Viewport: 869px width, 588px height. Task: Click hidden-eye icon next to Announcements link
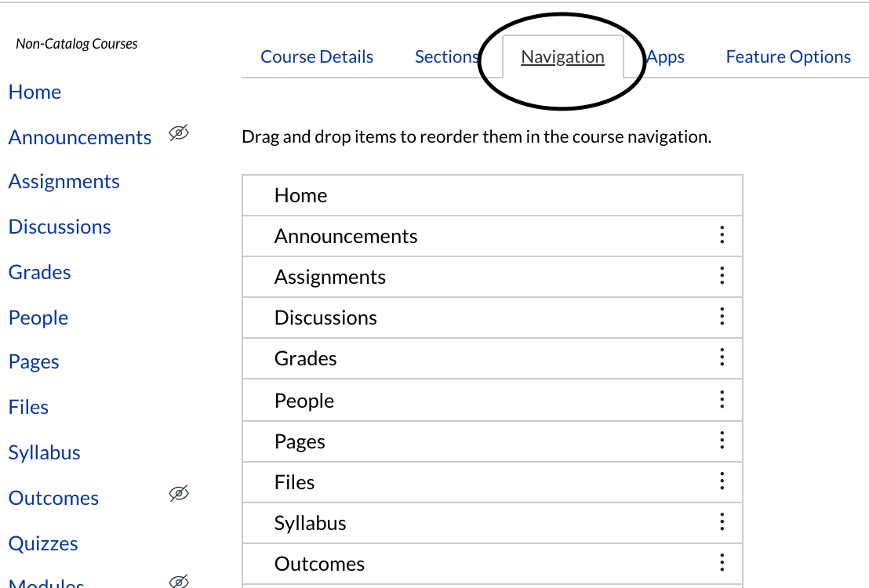[179, 134]
